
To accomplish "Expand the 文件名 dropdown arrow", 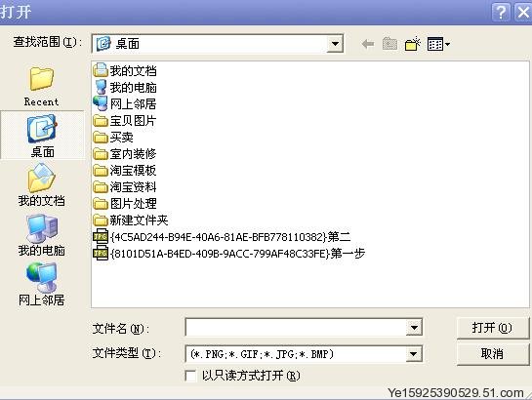I will pyautogui.click(x=414, y=328).
